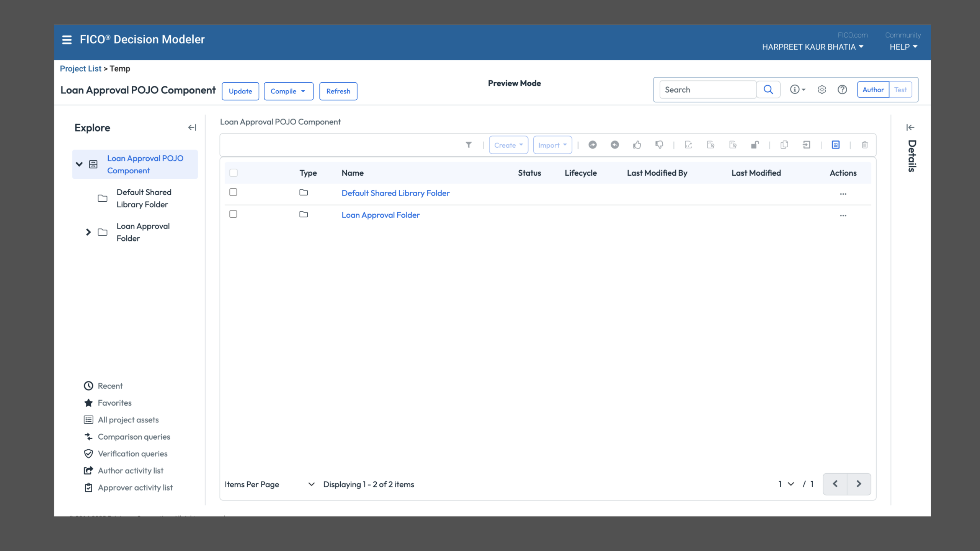Open the Create dropdown
Screen dimensions: 980x551
coord(508,145)
